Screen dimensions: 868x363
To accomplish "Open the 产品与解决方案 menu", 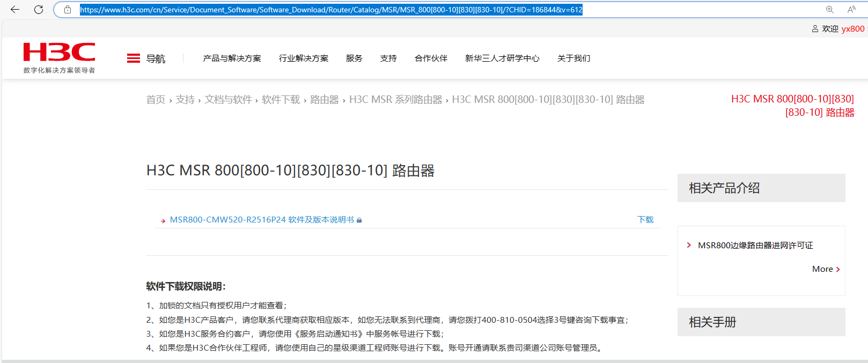I will 232,58.
